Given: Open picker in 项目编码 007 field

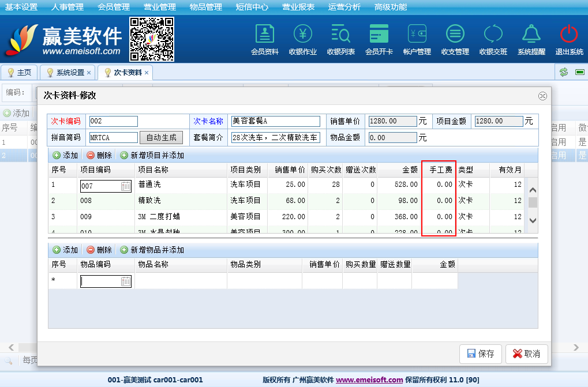Looking at the screenshot, I should point(126,186).
